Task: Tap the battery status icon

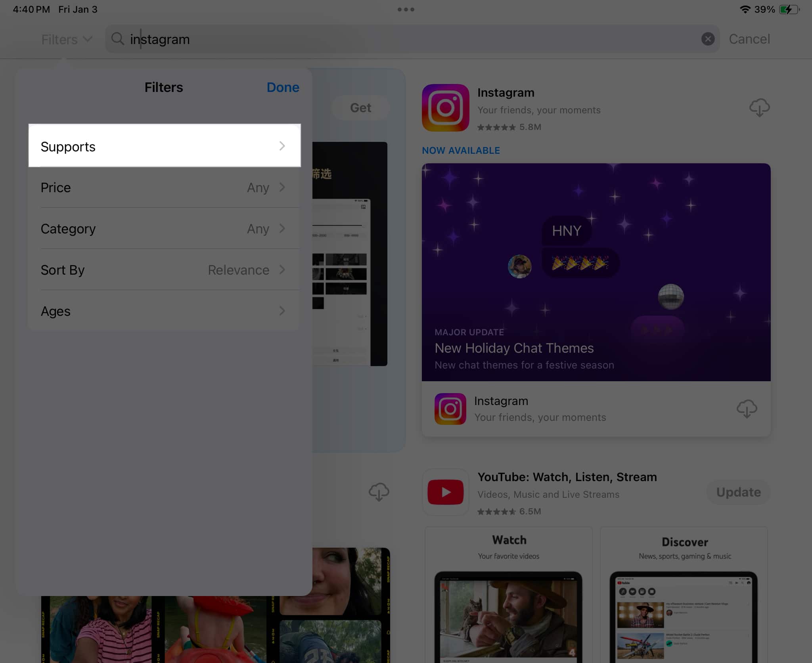Action: (x=789, y=9)
